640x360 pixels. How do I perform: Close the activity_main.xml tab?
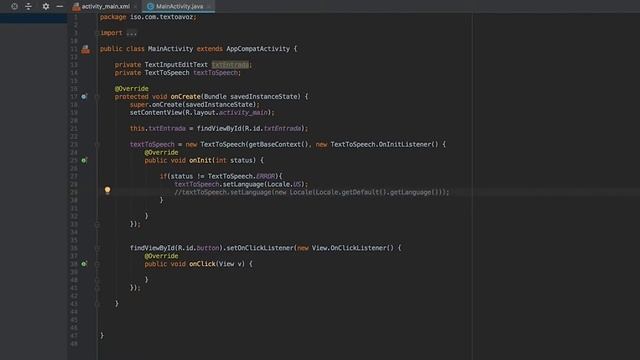(135, 7)
